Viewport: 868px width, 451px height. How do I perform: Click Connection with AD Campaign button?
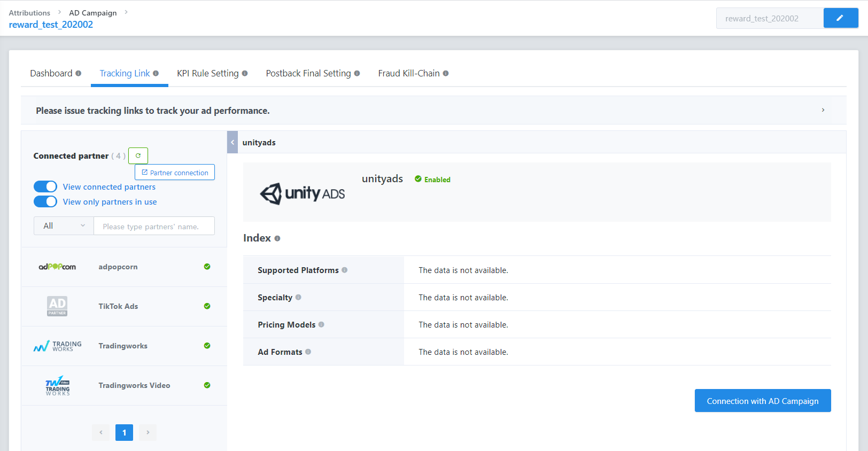(x=763, y=401)
